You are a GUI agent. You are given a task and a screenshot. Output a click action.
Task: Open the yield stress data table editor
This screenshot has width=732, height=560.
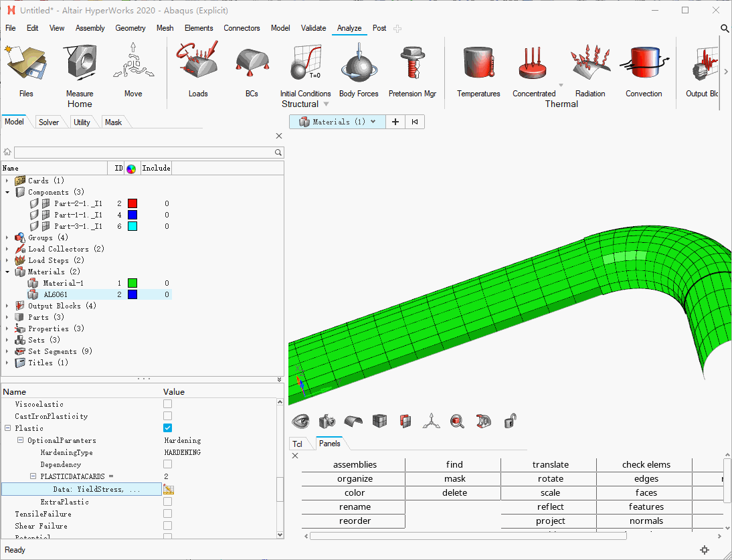[x=169, y=490]
